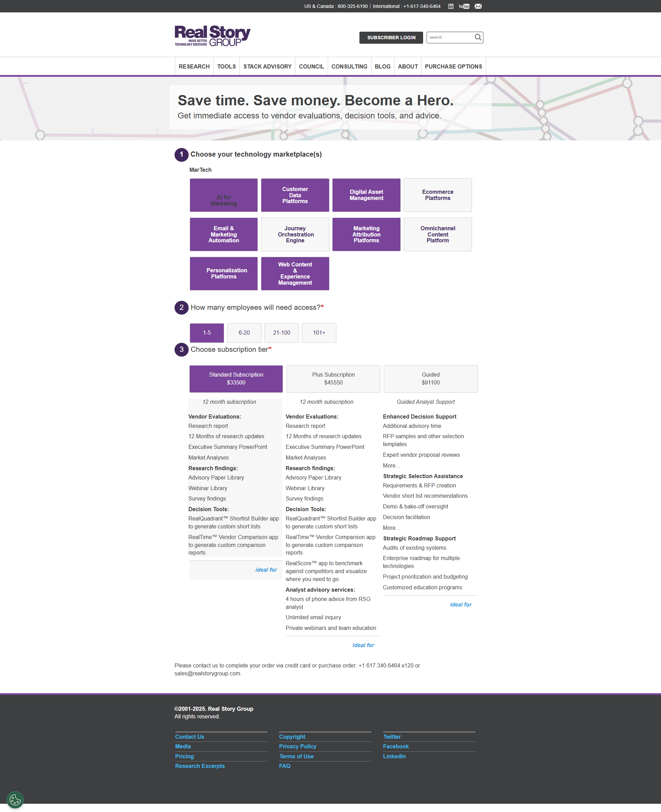Toggle Email & Marketing Automation tile
661x812 pixels.
pyautogui.click(x=223, y=234)
